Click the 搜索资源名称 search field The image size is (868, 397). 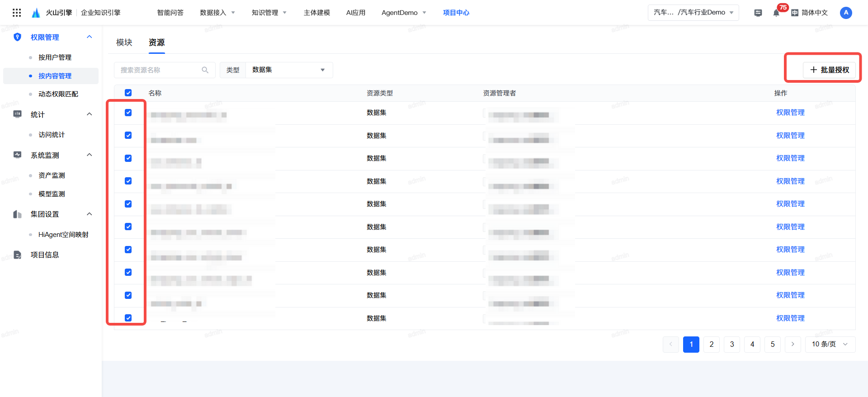coord(158,70)
